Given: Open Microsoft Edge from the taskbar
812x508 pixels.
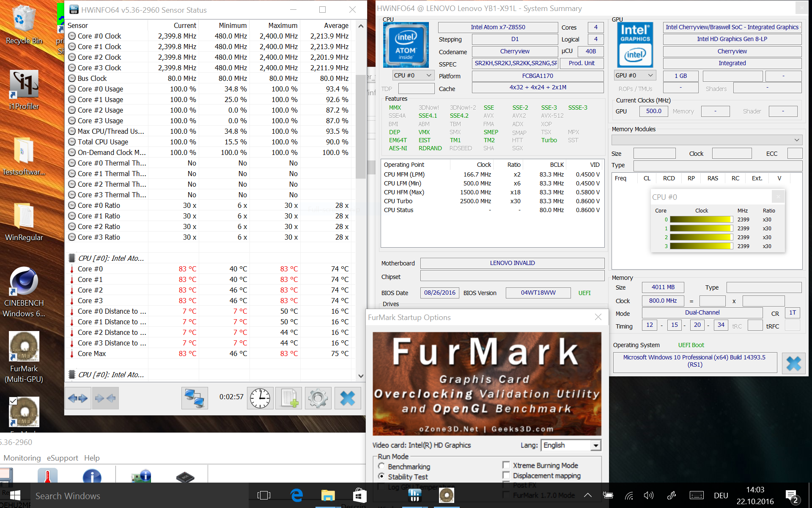Looking at the screenshot, I should (296, 495).
